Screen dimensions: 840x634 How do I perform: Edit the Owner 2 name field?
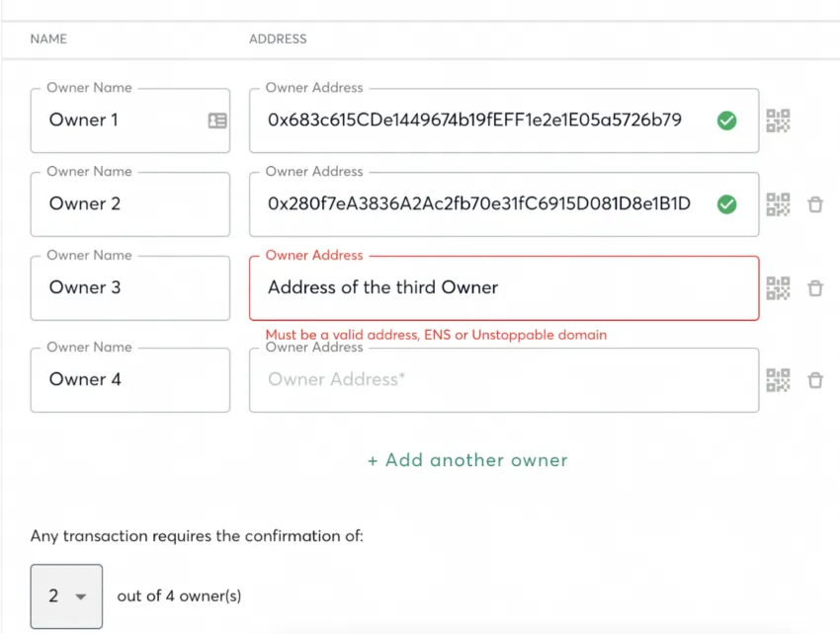pyautogui.click(x=130, y=204)
